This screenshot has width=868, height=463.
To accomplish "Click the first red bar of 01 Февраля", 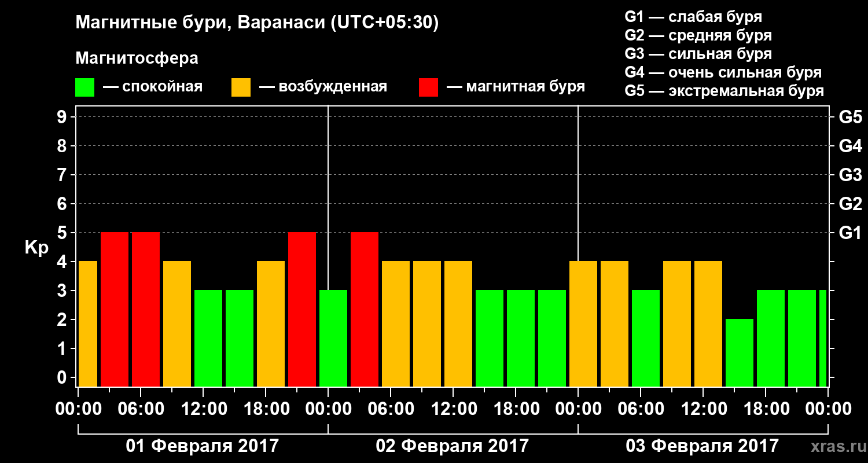I will coord(115,309).
